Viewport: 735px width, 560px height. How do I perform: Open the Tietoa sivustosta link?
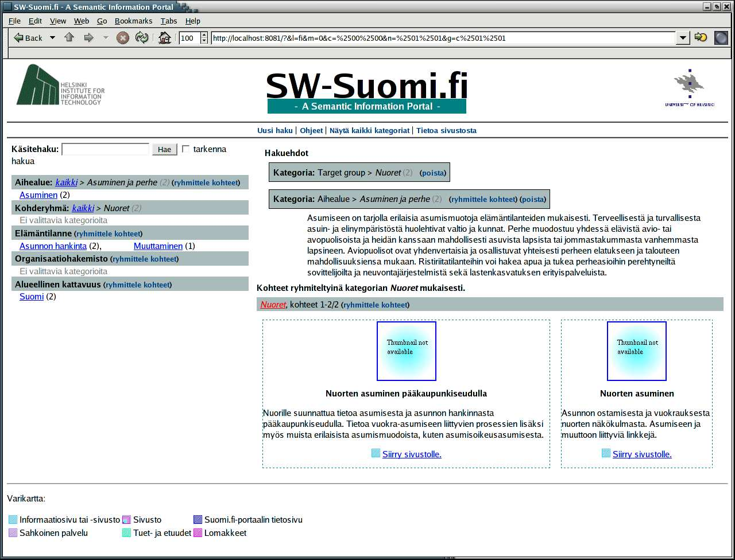click(446, 130)
